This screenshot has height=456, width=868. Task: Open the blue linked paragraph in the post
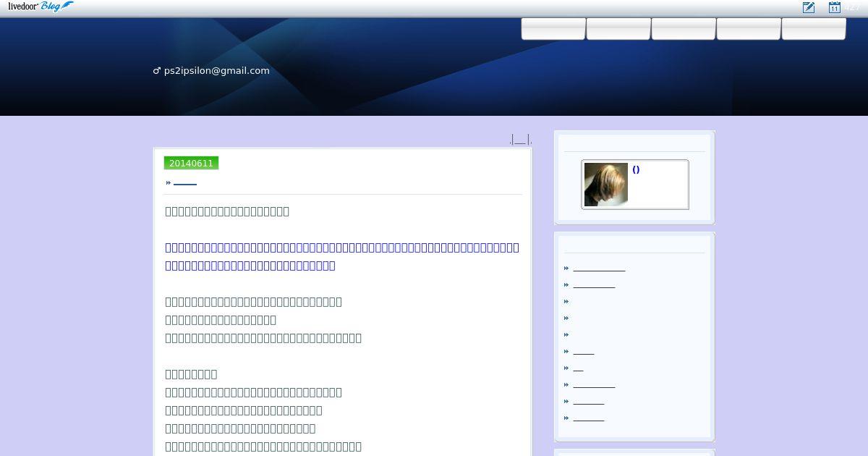point(342,256)
